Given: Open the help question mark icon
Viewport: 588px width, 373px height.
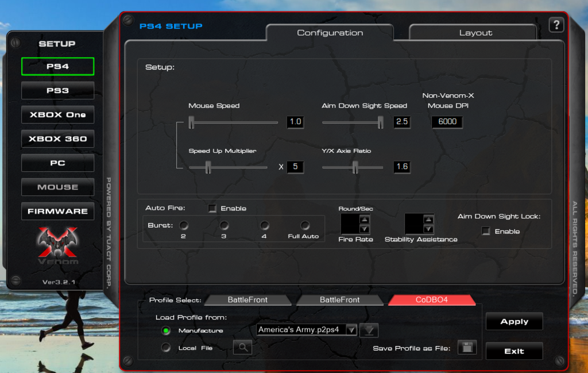Looking at the screenshot, I should [x=556, y=25].
